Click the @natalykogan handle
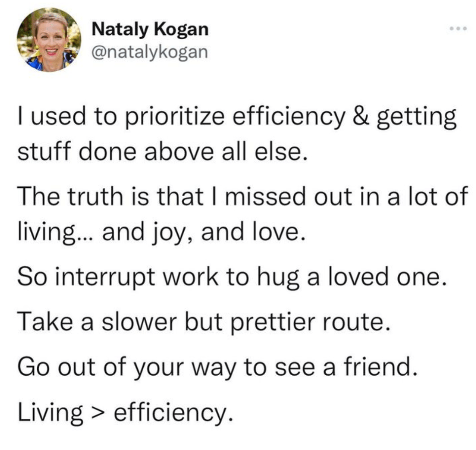The width and height of the screenshot is (476, 450). click(x=149, y=51)
